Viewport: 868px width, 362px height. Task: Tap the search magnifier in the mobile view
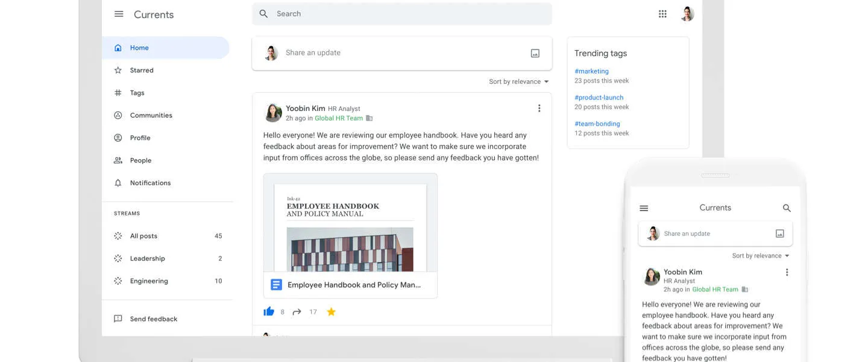[787, 208]
